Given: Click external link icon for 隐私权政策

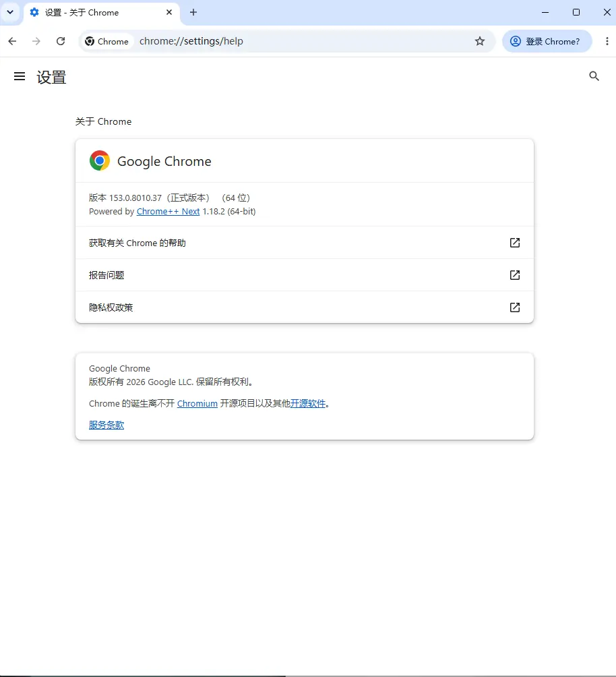Looking at the screenshot, I should [514, 307].
